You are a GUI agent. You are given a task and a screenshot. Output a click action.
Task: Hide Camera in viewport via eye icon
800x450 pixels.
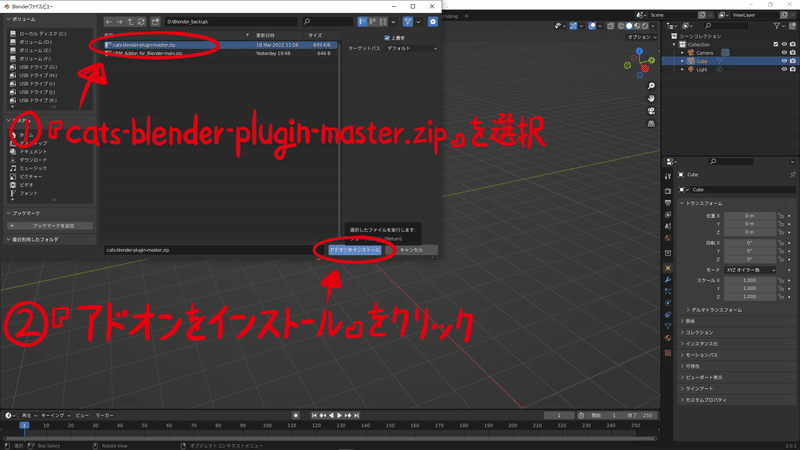click(x=785, y=53)
